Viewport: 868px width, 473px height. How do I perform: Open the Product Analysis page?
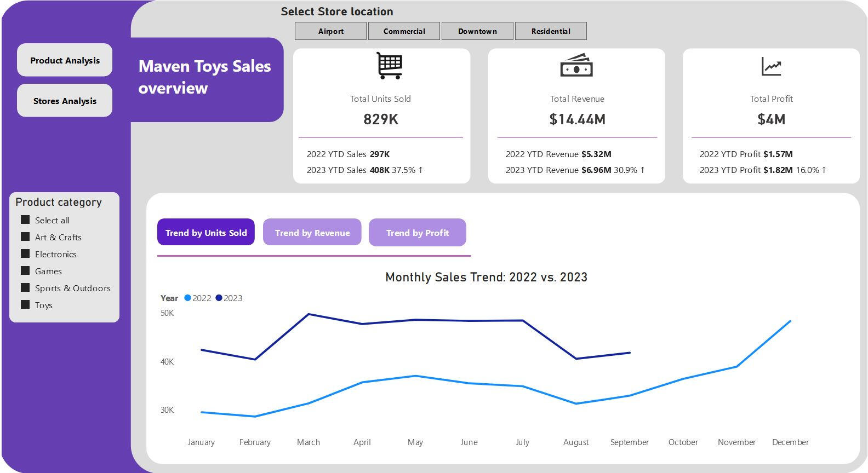pos(65,60)
